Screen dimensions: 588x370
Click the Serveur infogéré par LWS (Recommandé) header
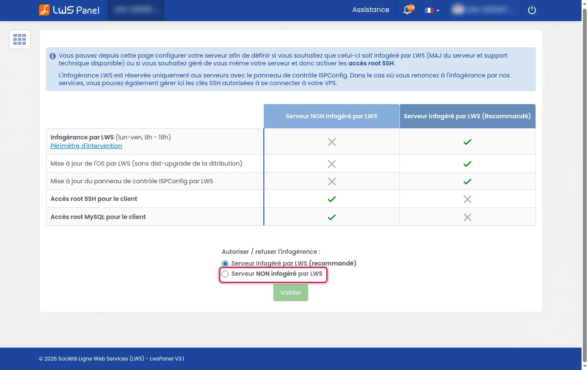pyautogui.click(x=467, y=116)
